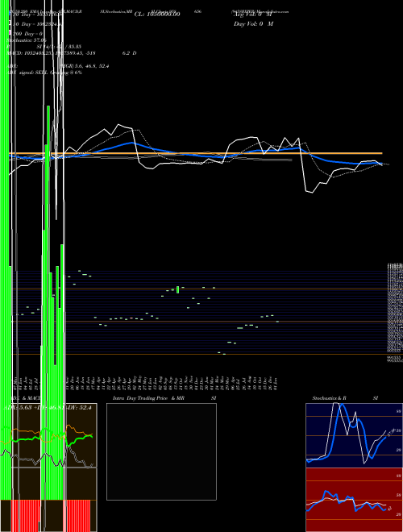Screen dimensions: 403x532
Task: Click the Stochastics: 57.06 reading
Action: tap(27, 40)
